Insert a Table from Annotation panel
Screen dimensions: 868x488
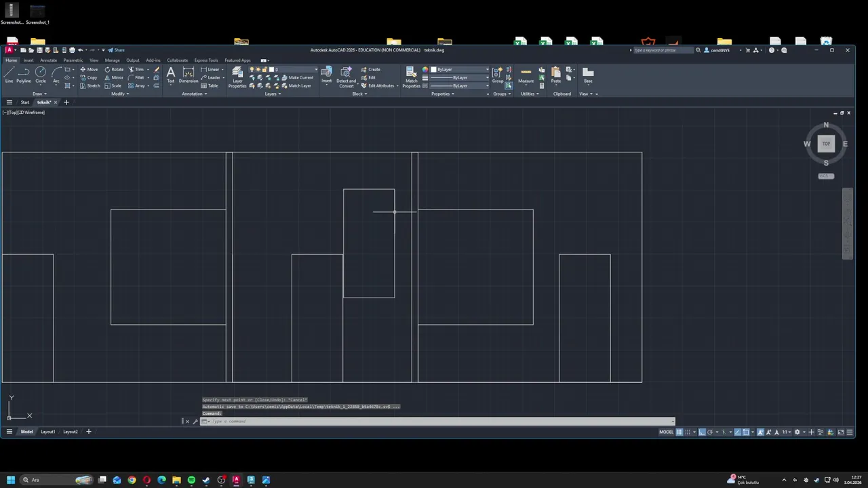(209, 85)
